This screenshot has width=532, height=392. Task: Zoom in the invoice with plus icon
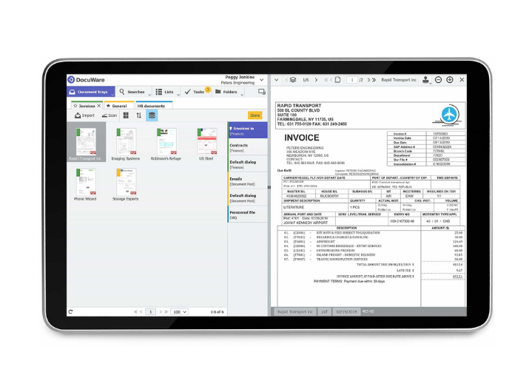click(x=450, y=80)
